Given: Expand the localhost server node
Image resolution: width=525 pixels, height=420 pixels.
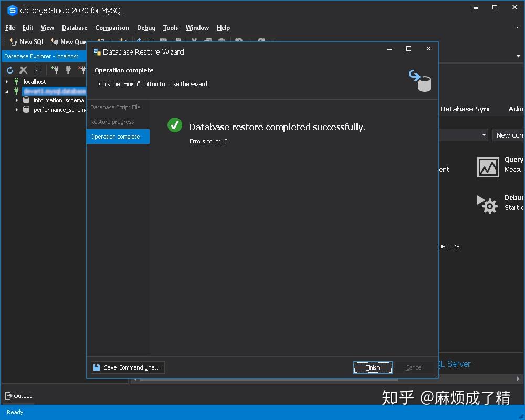Looking at the screenshot, I should pos(7,82).
